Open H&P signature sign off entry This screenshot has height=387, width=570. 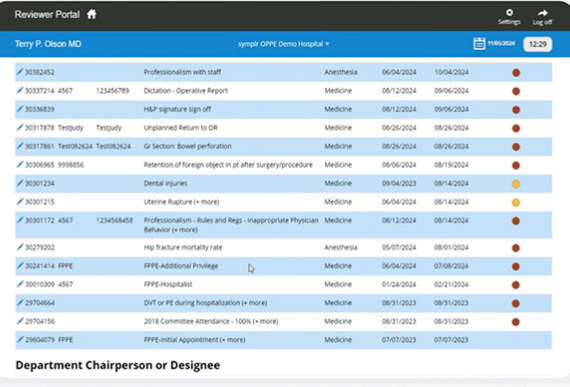177,109
